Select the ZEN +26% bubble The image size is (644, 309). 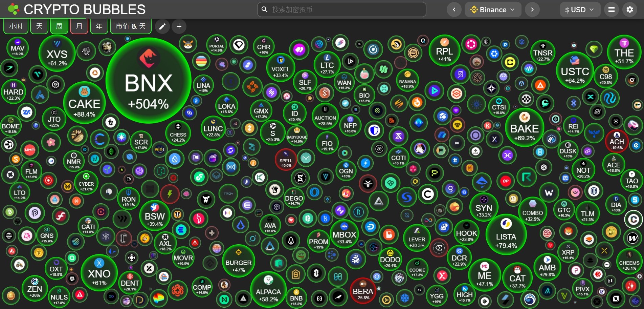pyautogui.click(x=35, y=288)
